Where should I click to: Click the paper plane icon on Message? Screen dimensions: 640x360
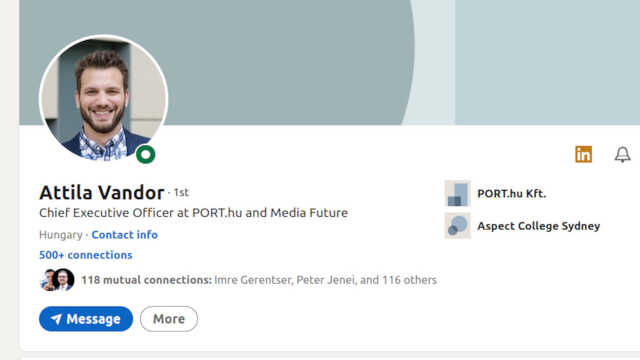[x=56, y=319]
